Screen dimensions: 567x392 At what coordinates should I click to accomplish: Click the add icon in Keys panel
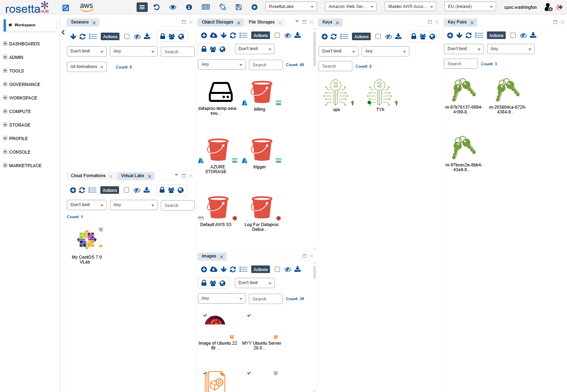click(x=325, y=37)
